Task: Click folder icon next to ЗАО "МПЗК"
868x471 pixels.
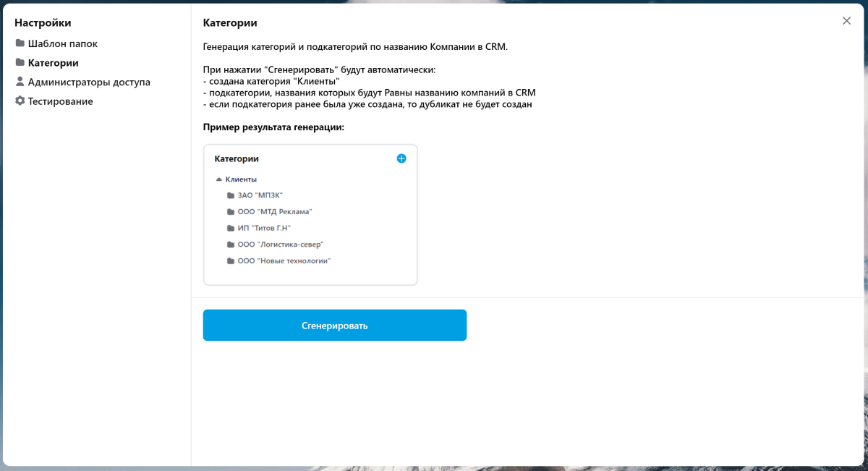Action: [x=230, y=195]
